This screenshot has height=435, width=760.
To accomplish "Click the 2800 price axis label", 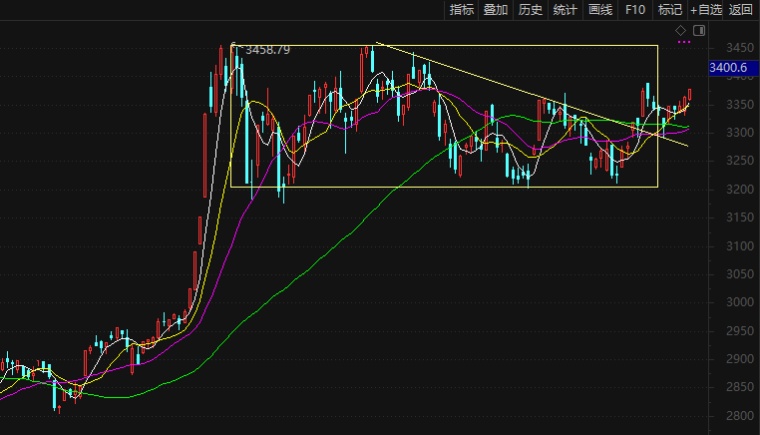I will 740,416.
